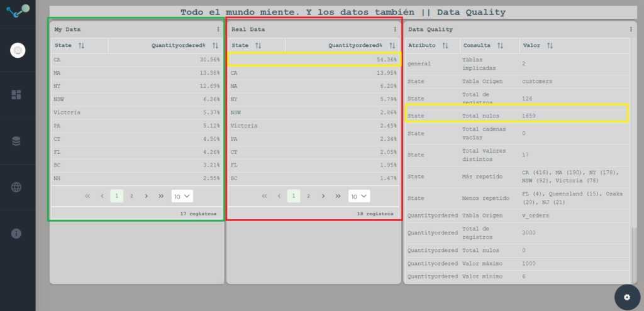The image size is (644, 311).
Task: Go to next page in My Data
Action: (146, 196)
